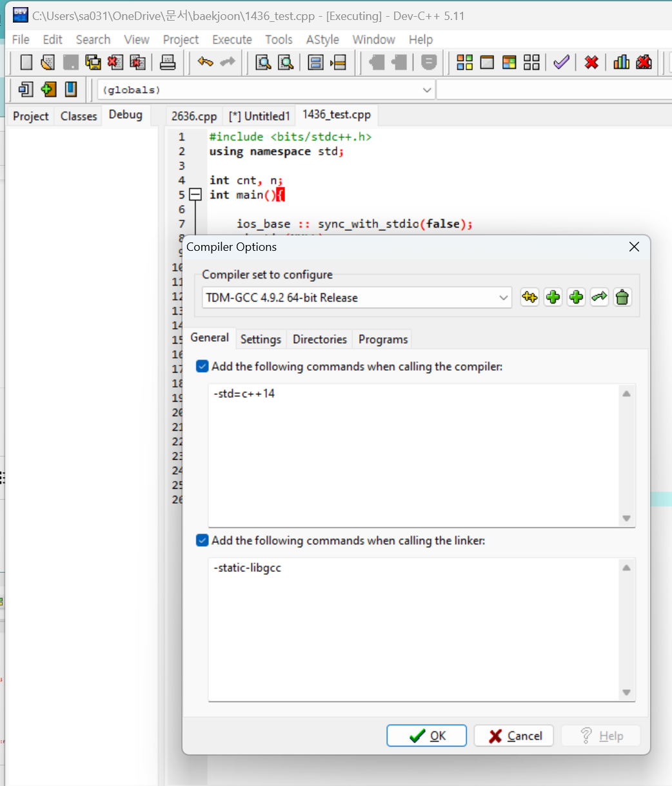Screen dimensions: 672x786
Task: Select the 1436_test.cpp editor tab
Action: [x=337, y=115]
